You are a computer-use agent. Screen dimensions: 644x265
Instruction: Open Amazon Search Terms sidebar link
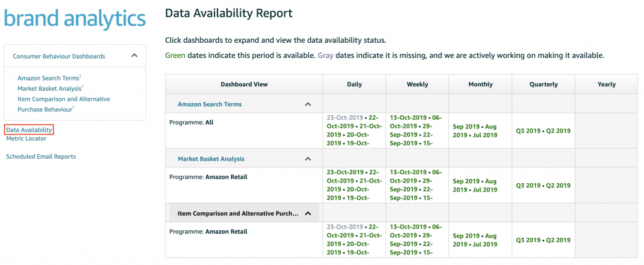49,77
